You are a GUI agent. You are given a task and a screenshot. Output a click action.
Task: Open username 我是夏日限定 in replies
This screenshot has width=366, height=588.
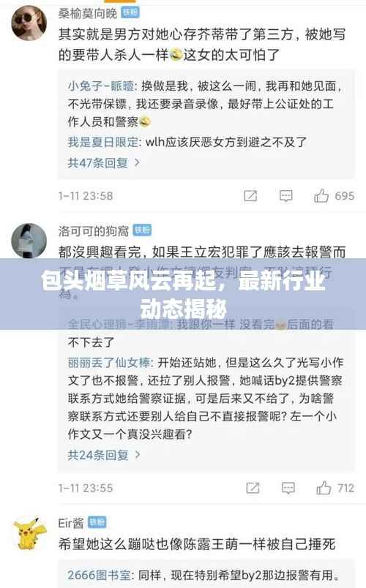(x=103, y=142)
